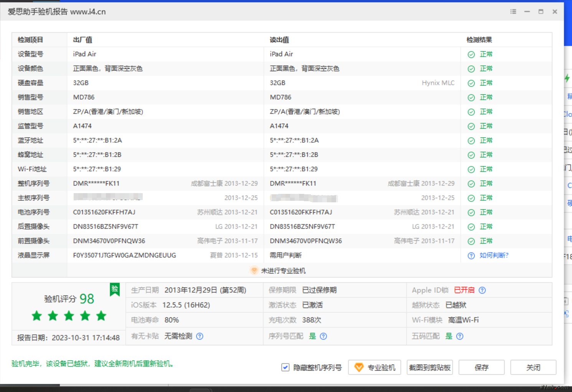Click question icon before 如何判断
The width and height of the screenshot is (572, 392).
(471, 256)
